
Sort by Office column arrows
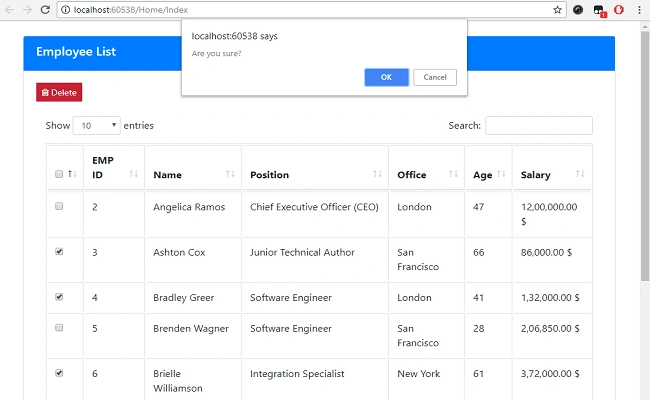pyautogui.click(x=454, y=174)
